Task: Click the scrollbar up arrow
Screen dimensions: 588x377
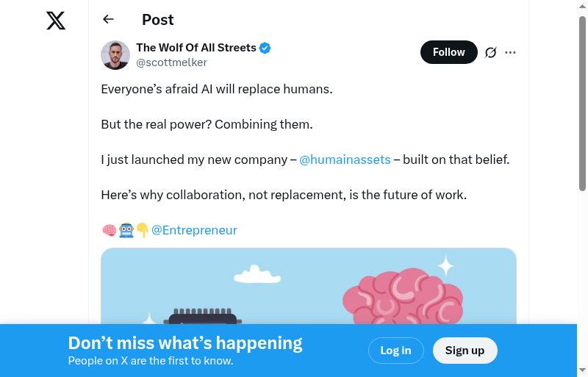Action: point(582,6)
